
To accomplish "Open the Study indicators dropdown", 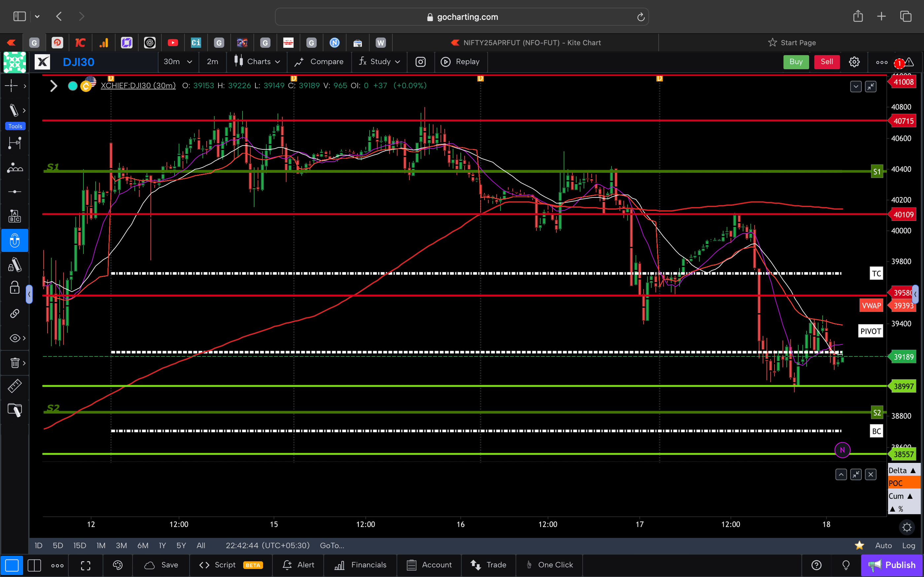I will (x=380, y=61).
